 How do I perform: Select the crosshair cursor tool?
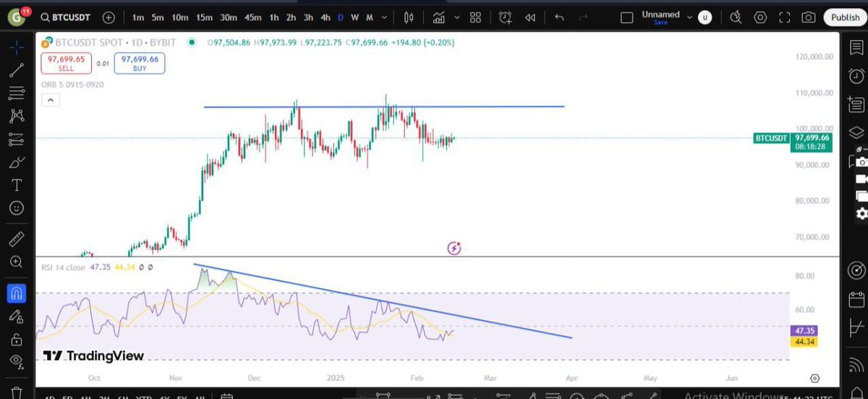tap(17, 47)
